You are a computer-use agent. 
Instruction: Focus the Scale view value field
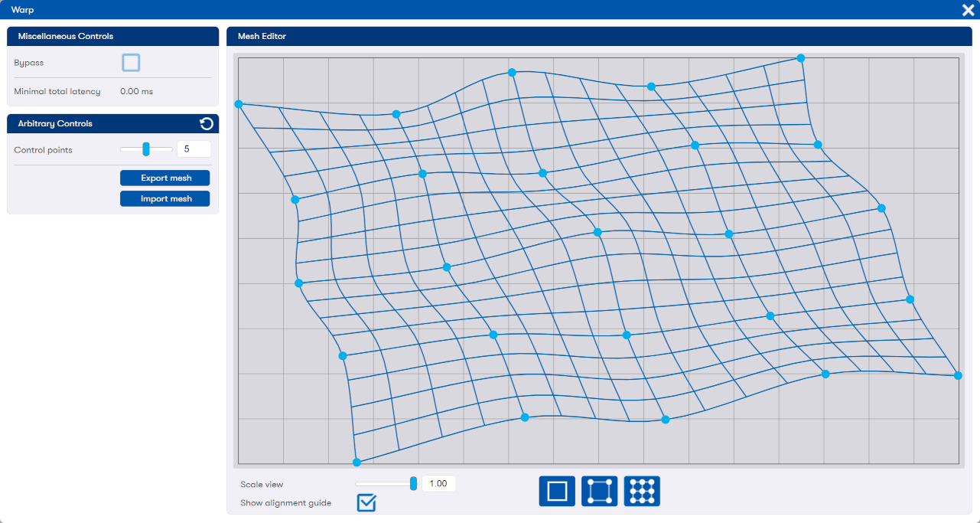point(438,484)
